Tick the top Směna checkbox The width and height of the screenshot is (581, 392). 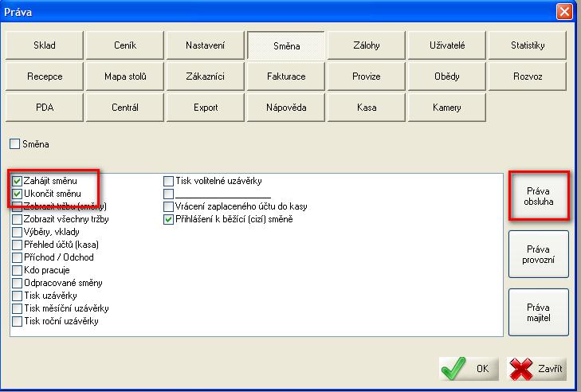click(x=14, y=144)
